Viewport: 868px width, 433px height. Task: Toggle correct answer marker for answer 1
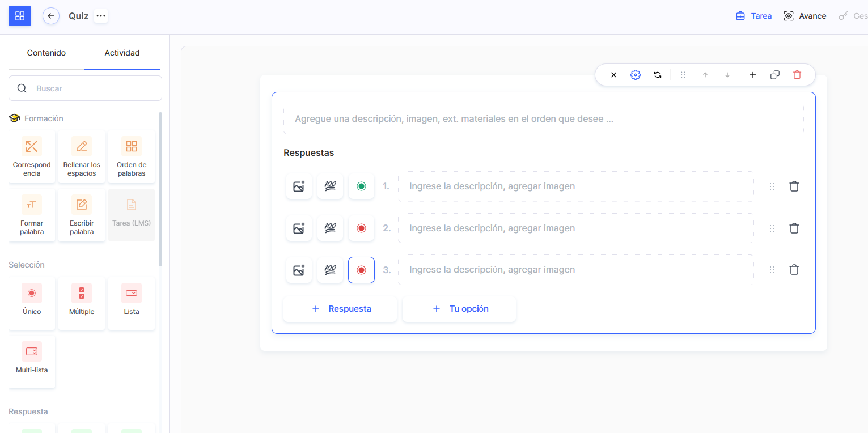click(x=361, y=186)
